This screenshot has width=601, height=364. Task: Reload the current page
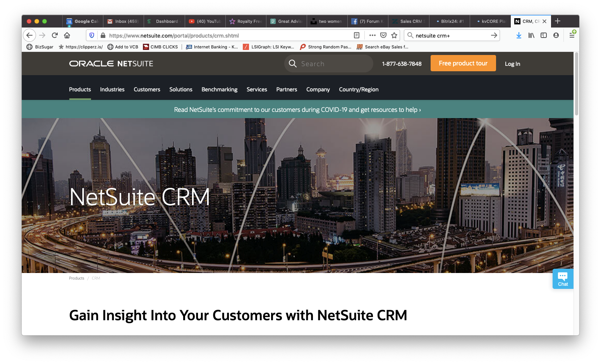(x=55, y=35)
